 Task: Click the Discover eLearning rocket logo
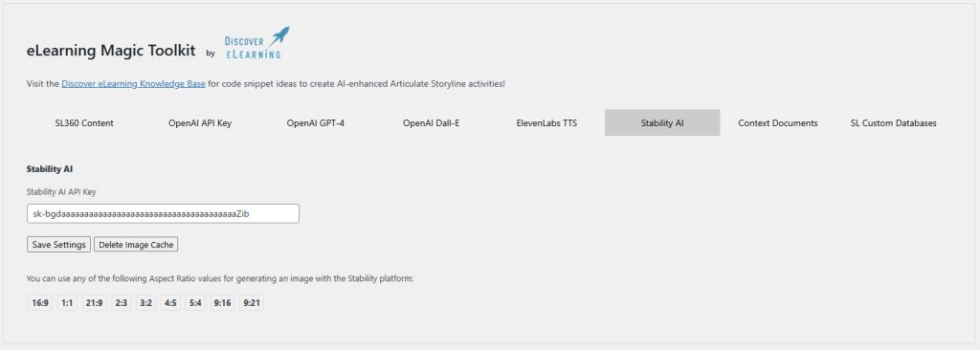[x=256, y=43]
